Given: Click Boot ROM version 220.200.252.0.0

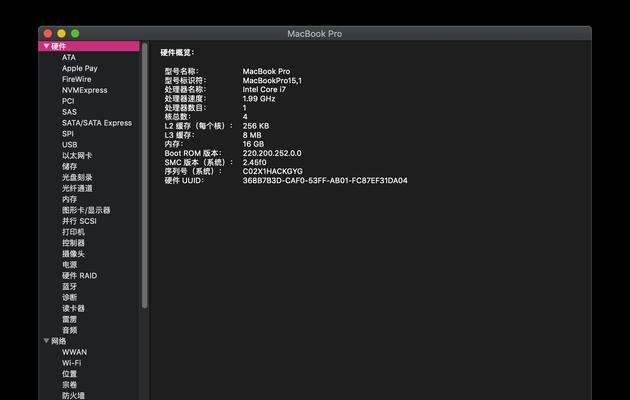Looking at the screenshot, I should point(272,153).
